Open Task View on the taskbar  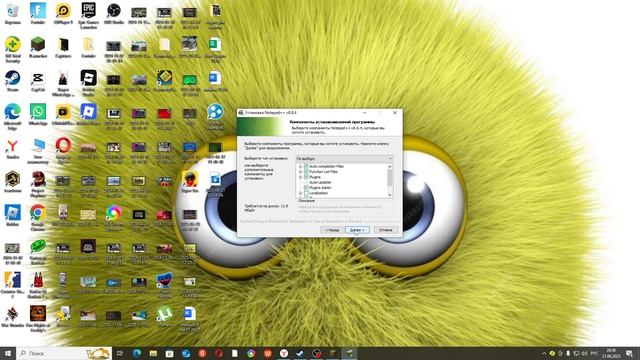tap(120, 353)
